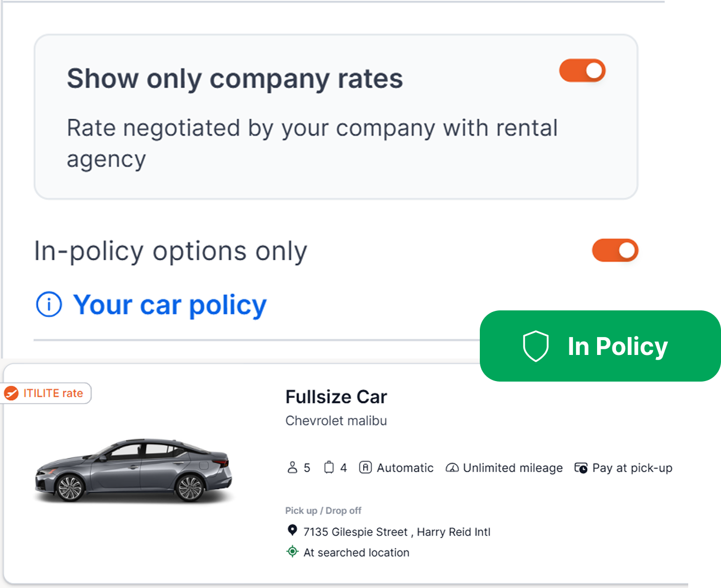Click the luggage capacity bag icon
Viewport: 721px width, 588px height.
pos(329,468)
